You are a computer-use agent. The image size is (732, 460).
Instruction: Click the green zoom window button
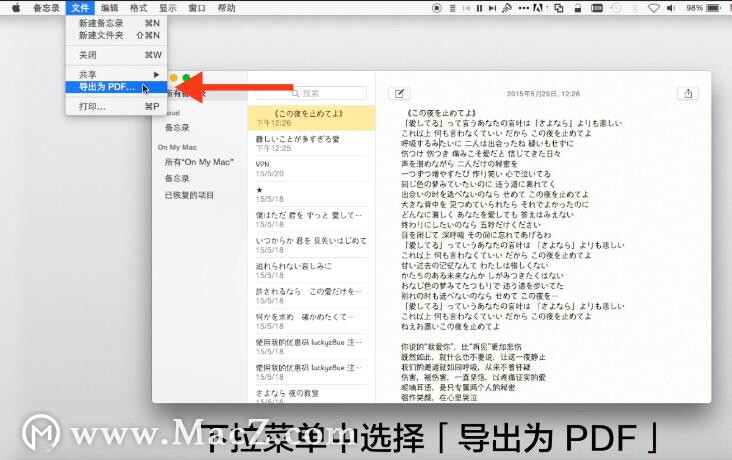(x=186, y=78)
